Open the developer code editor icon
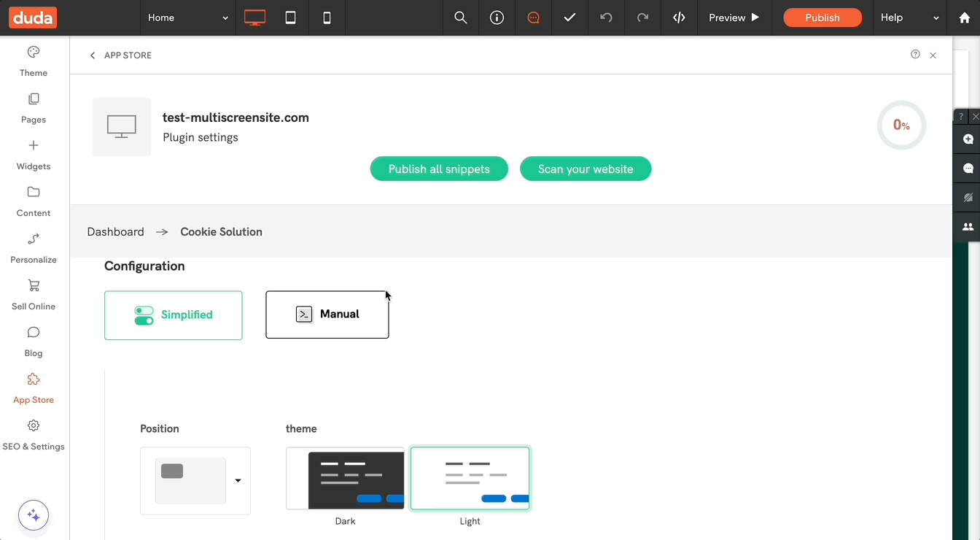 coord(679,18)
